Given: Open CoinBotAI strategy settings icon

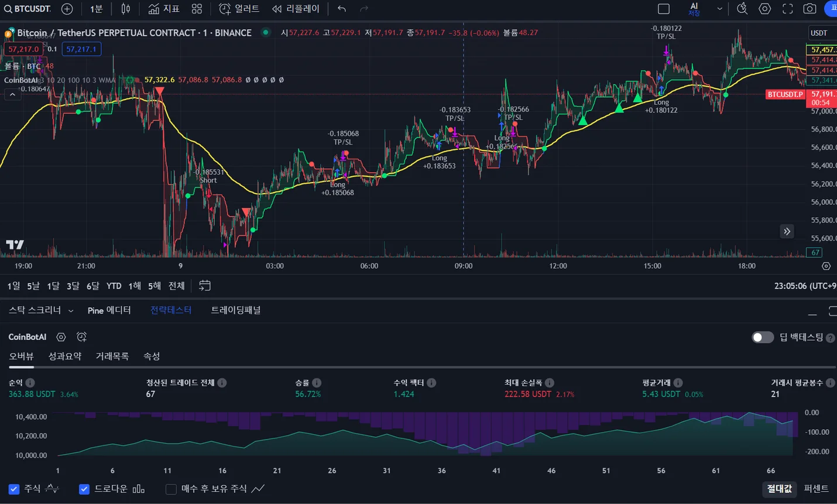Looking at the screenshot, I should (x=61, y=337).
